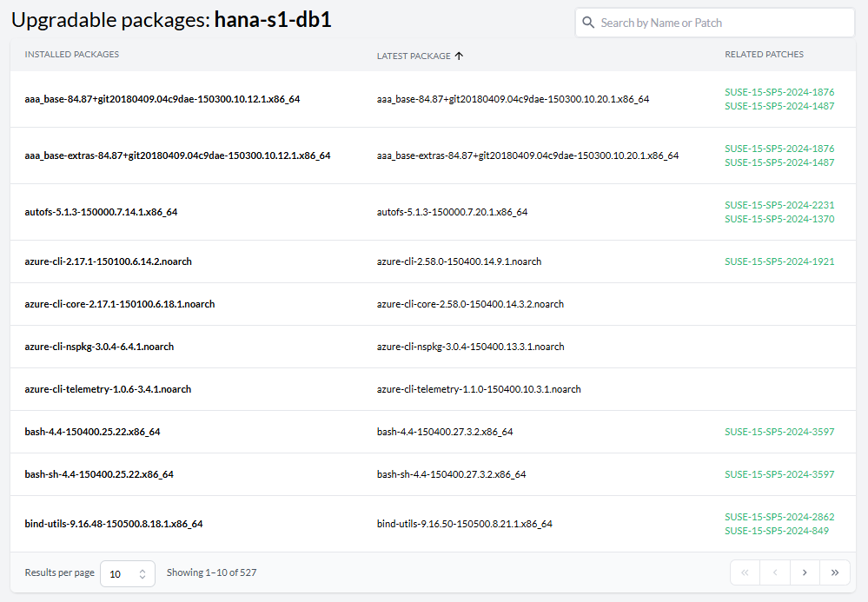Open patch SUSE-15-SP5-2024-1370 link
Viewport: 868px width, 602px height.
point(779,219)
